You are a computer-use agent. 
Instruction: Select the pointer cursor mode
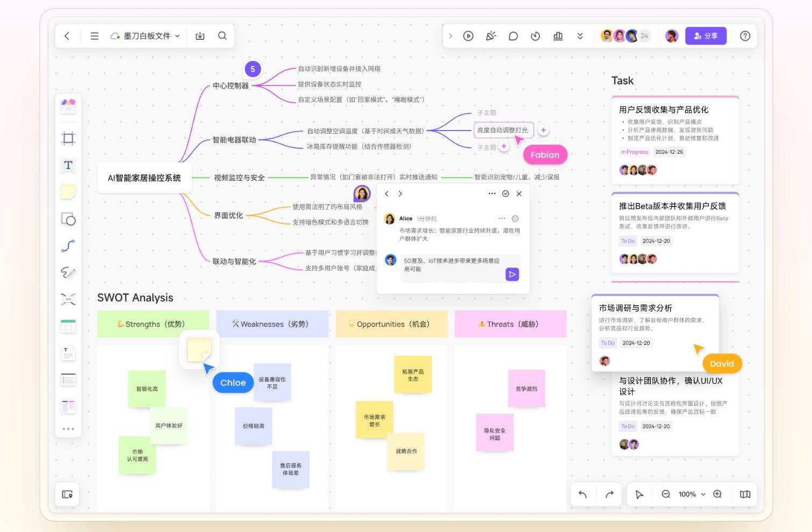coord(639,494)
